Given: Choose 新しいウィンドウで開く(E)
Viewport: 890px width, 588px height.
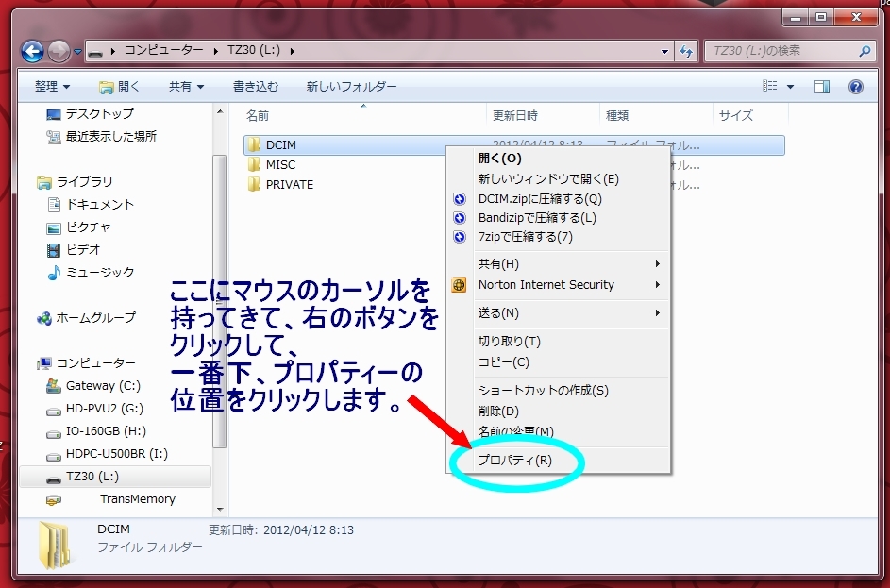Looking at the screenshot, I should 559,179.
